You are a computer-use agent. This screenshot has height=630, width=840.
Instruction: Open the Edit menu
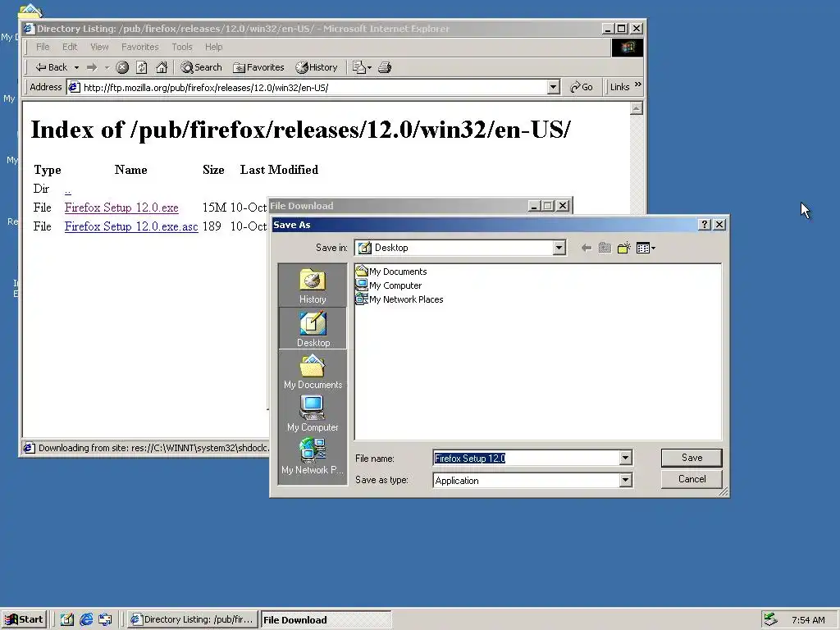[70, 47]
